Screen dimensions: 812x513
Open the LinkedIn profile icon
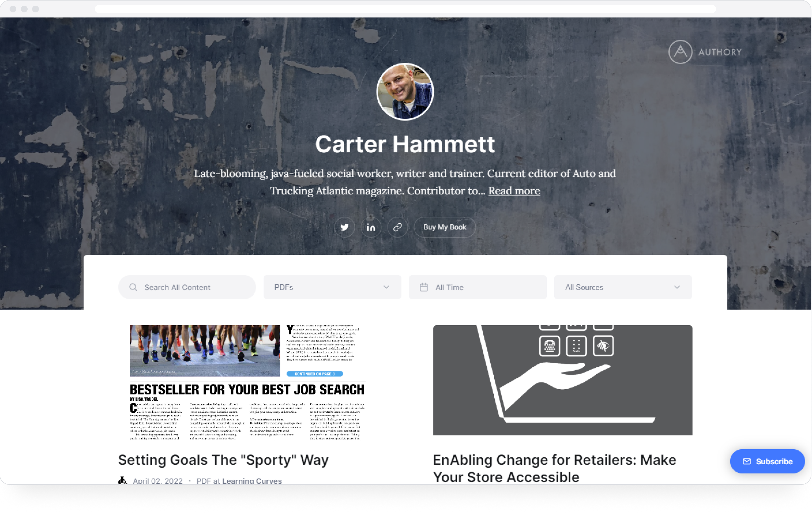point(371,227)
